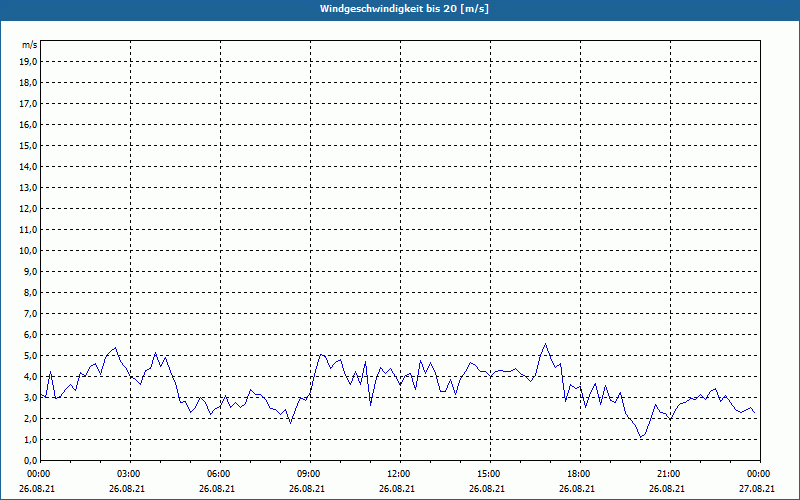Select the 27.08.21 date label
This screenshot has width=800, height=500.
[757, 488]
